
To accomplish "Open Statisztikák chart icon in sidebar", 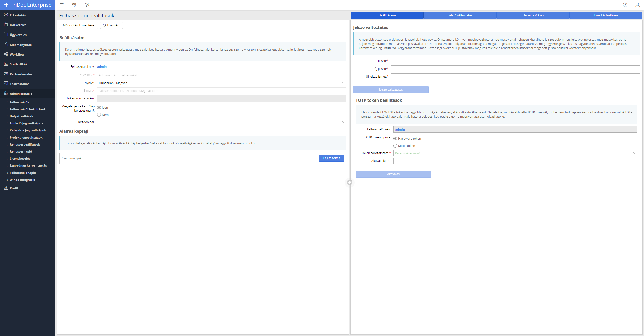I will point(6,64).
